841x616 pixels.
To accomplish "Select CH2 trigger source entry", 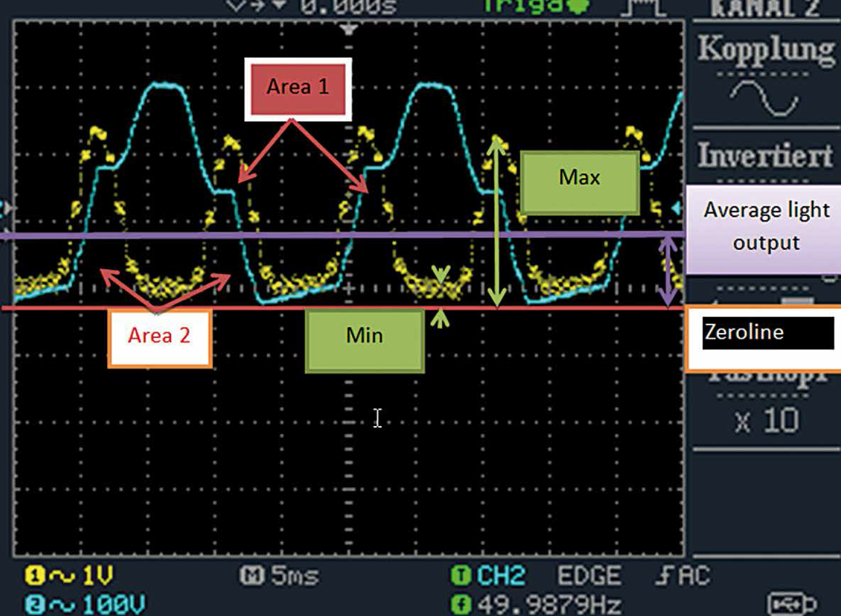I will (499, 575).
